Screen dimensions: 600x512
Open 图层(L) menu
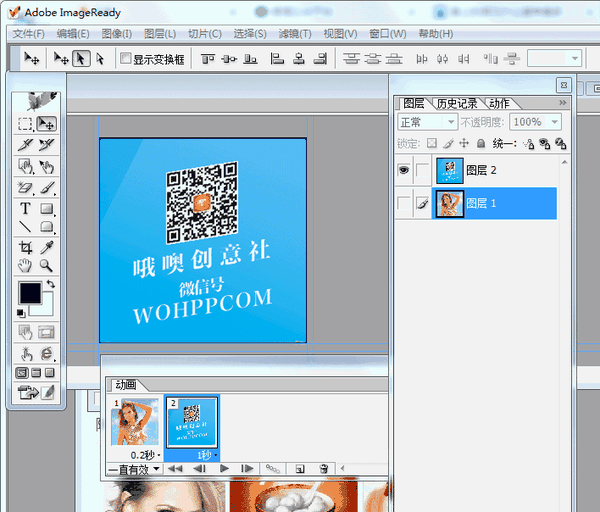coord(160,34)
